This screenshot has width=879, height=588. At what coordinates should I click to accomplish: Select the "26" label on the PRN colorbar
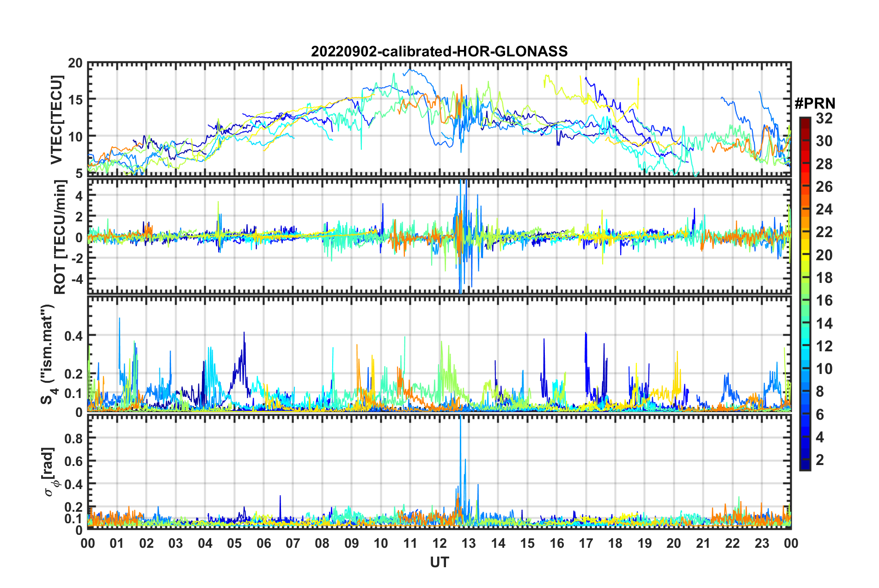point(824,187)
